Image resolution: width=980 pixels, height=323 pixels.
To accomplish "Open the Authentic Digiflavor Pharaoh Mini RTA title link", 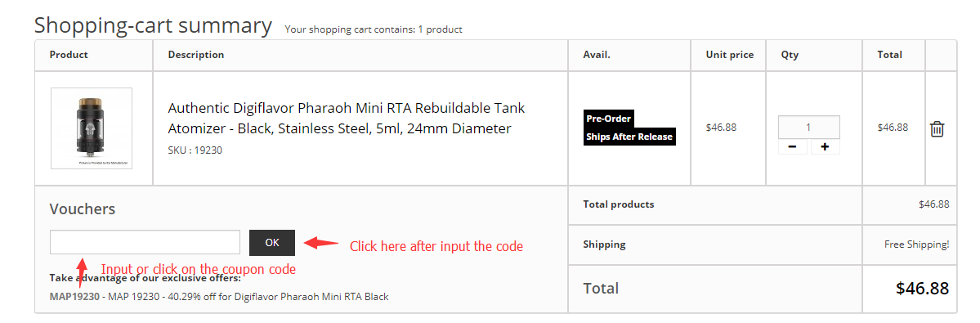I will (x=347, y=118).
